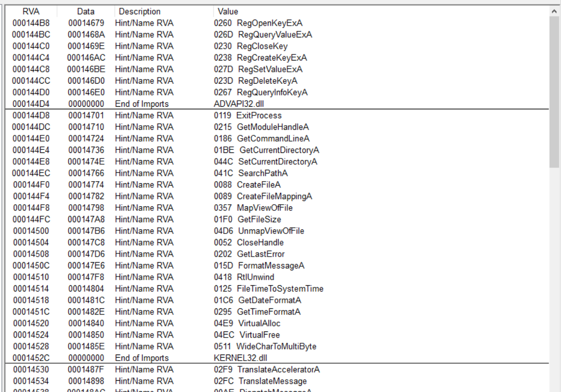Sort by the Description column header
The image size is (561, 392).
coord(164,11)
